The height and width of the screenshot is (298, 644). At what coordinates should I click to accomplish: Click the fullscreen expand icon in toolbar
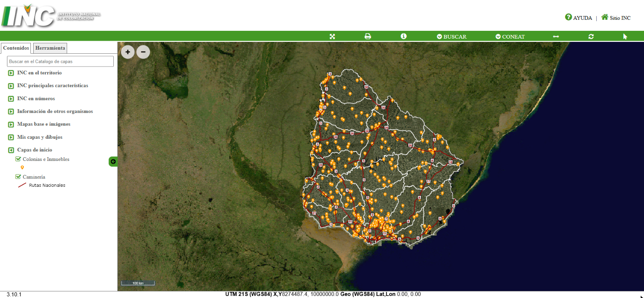(x=332, y=37)
